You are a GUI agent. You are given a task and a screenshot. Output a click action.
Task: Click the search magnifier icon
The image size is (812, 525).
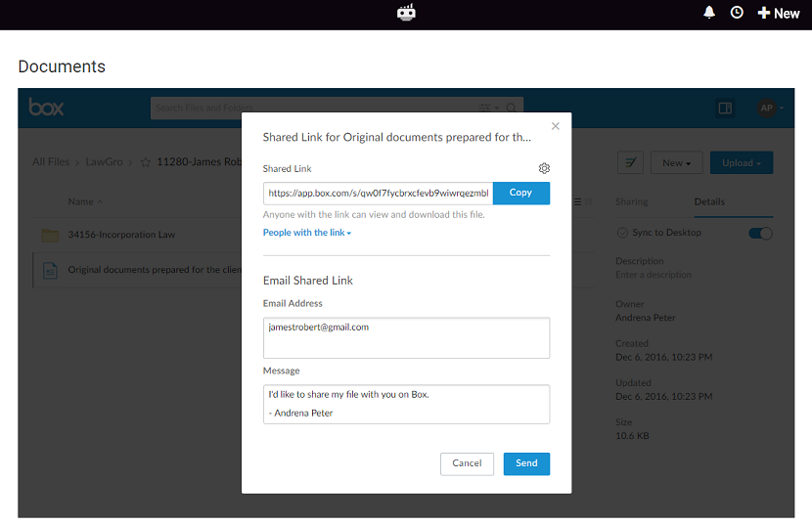tap(511, 108)
